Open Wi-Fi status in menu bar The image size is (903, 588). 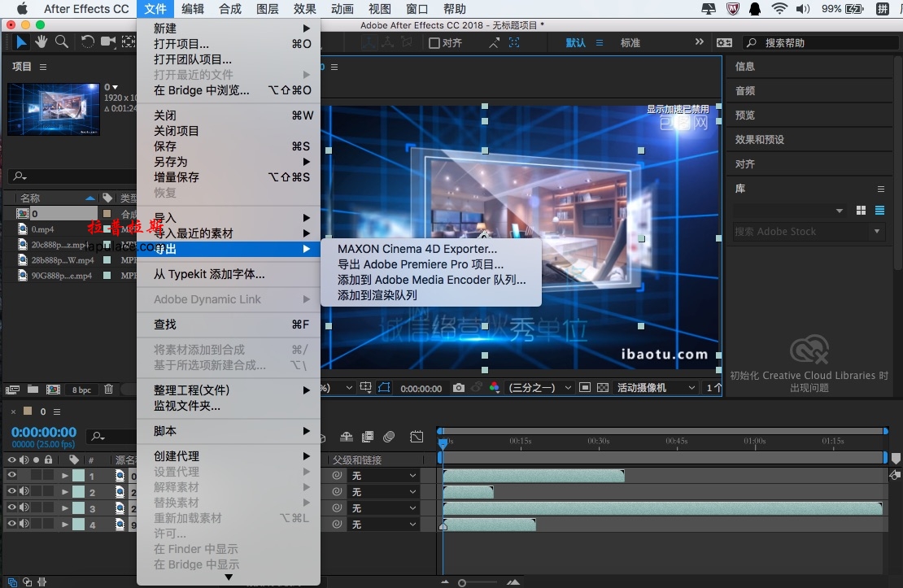point(779,9)
